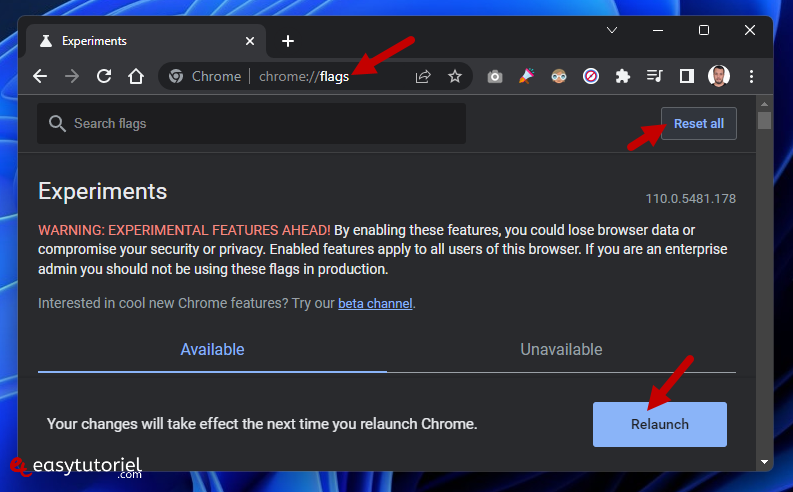Open the Extensions puzzle menu
The height and width of the screenshot is (492, 793).
pyautogui.click(x=623, y=76)
